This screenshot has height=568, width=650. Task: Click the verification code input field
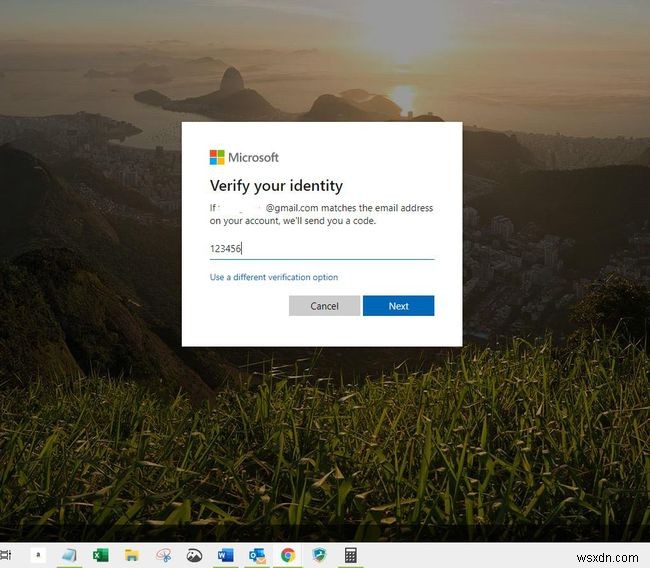point(322,249)
